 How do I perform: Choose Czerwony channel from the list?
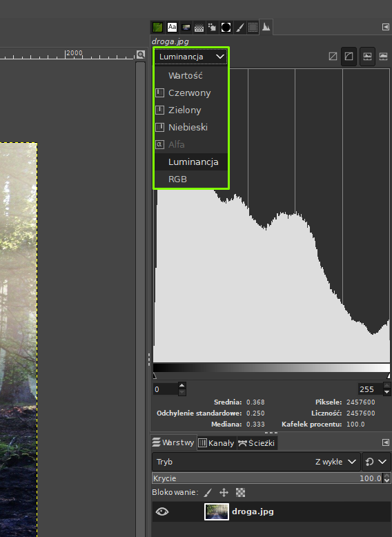pos(191,92)
